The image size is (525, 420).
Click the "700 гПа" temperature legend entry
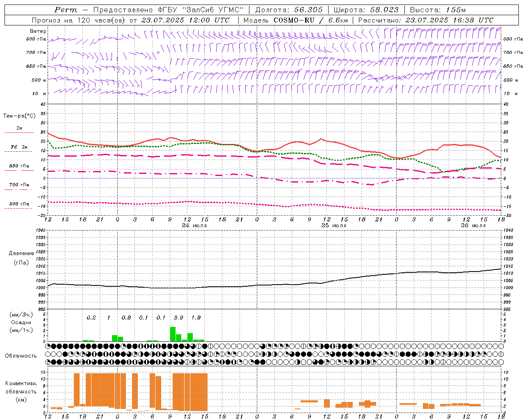[x=19, y=185]
